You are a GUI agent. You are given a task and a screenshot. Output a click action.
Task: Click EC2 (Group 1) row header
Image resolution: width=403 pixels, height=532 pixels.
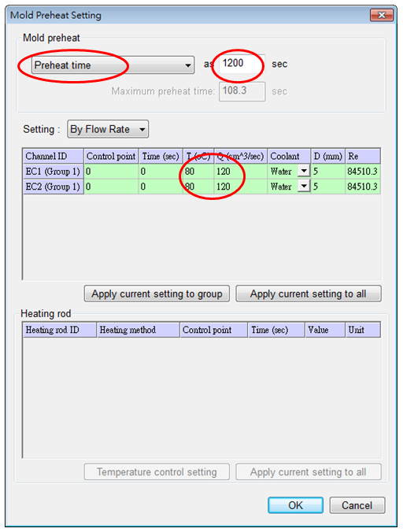click(x=54, y=187)
